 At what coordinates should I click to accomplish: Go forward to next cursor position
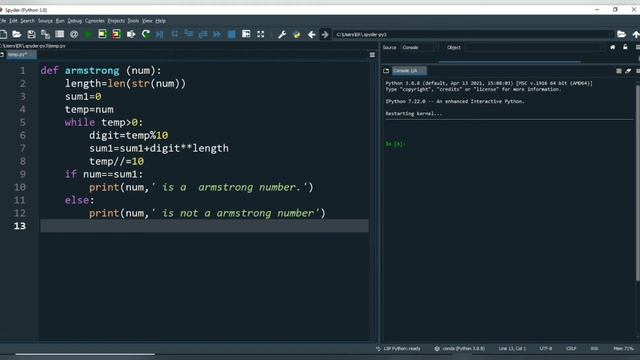coord(325,34)
